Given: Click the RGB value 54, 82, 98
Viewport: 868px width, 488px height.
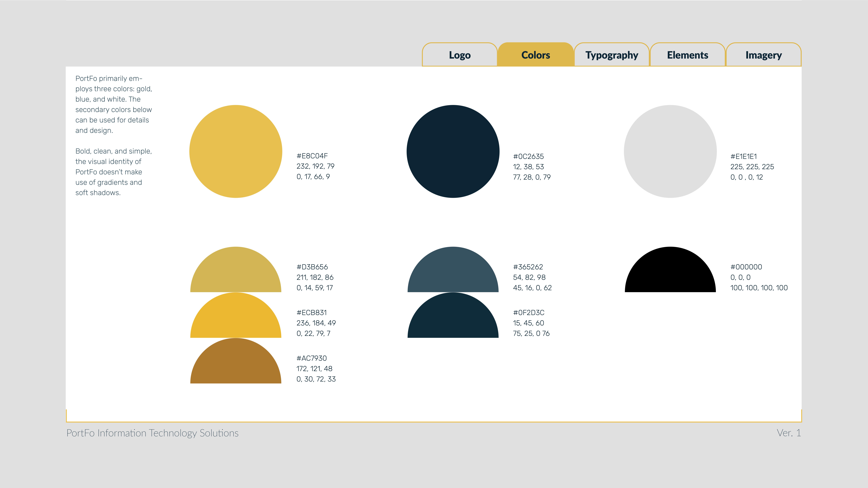Looking at the screenshot, I should 529,278.
